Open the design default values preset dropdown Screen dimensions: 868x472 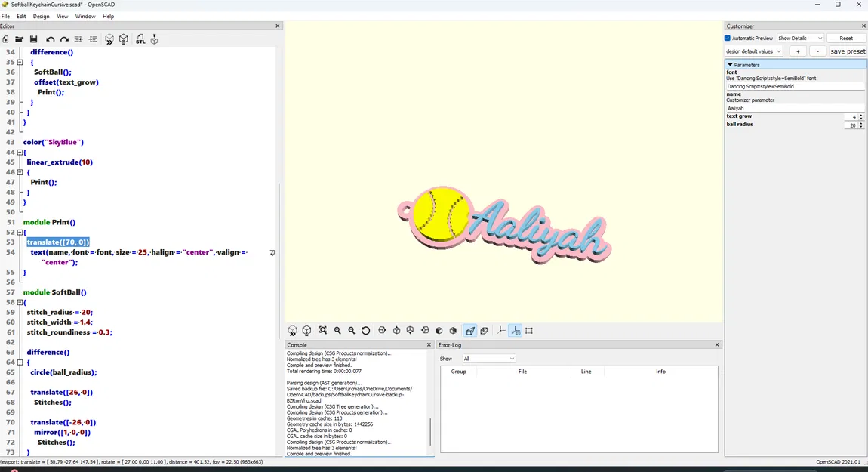pos(753,51)
